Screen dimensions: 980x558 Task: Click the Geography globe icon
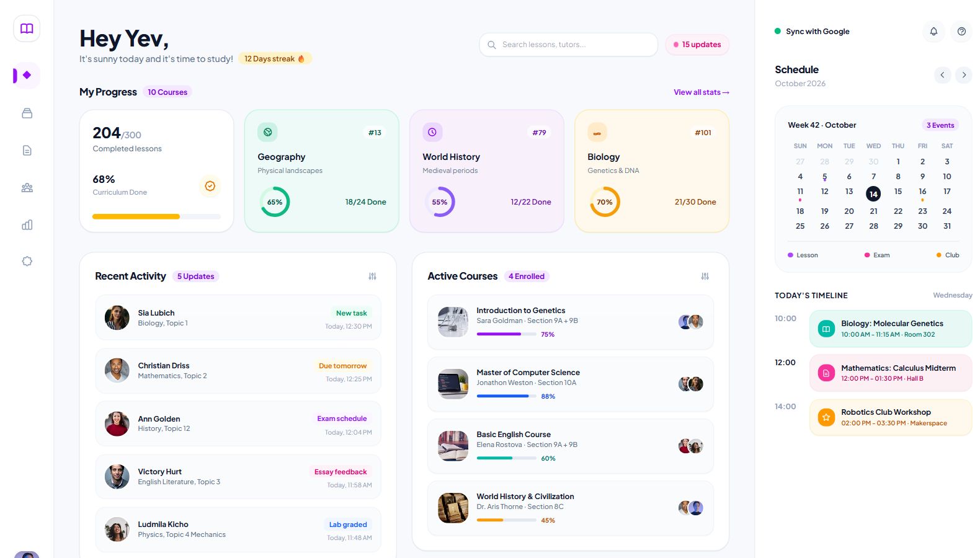tap(267, 132)
